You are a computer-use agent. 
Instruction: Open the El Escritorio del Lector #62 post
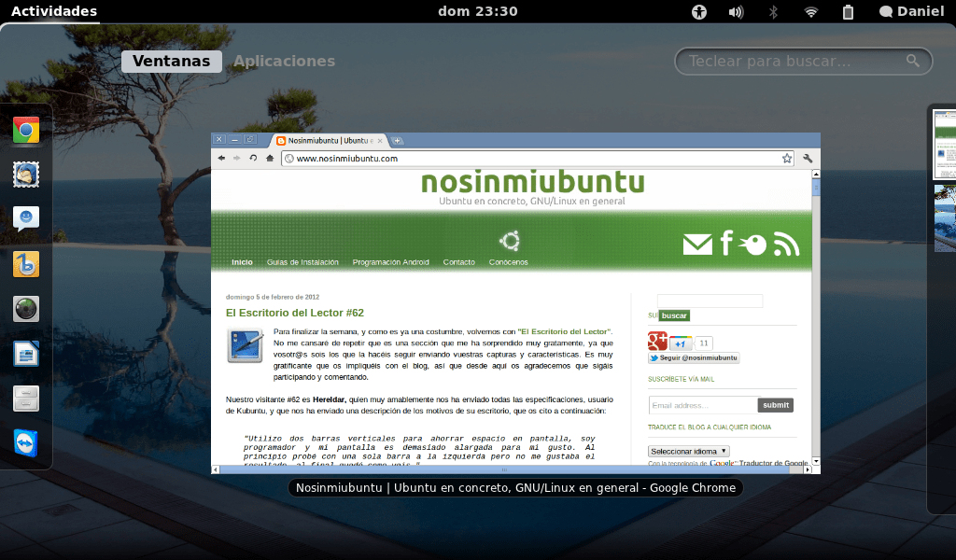click(x=294, y=314)
